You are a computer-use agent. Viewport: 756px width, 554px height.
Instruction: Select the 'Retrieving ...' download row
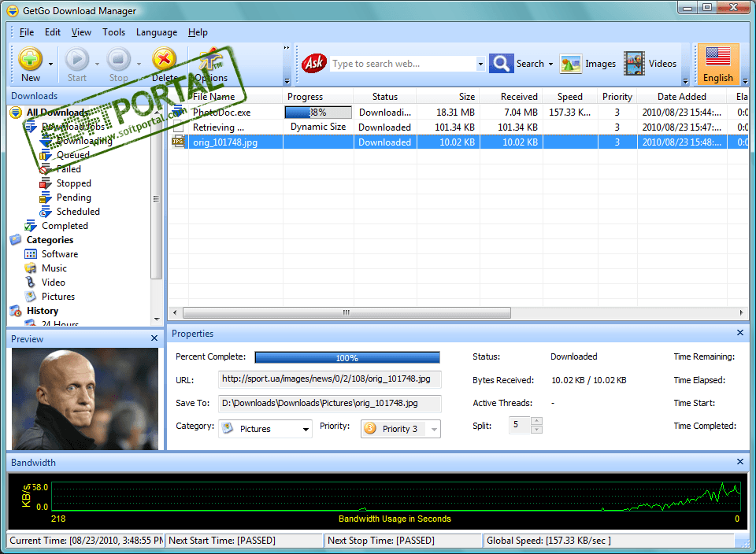pyautogui.click(x=458, y=127)
